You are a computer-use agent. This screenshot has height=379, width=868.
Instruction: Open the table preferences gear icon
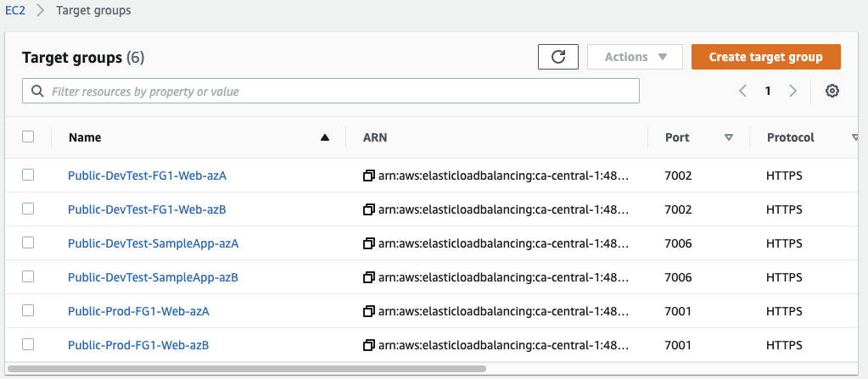click(x=832, y=91)
